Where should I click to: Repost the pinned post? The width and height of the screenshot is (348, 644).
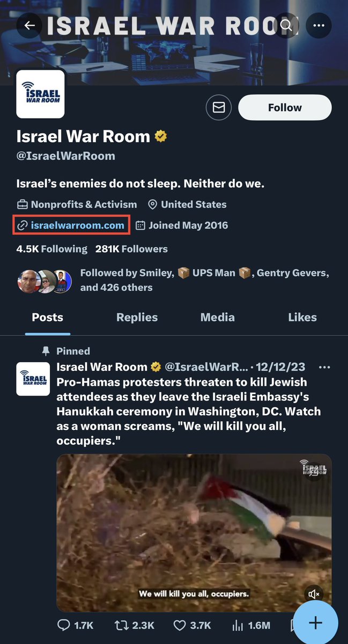pyautogui.click(x=135, y=625)
